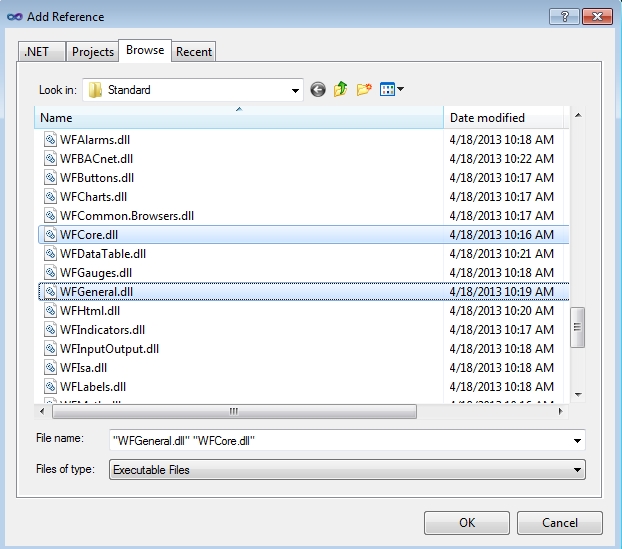Click the scroll down arrow of file list
622x549 pixels.
pyautogui.click(x=578, y=394)
